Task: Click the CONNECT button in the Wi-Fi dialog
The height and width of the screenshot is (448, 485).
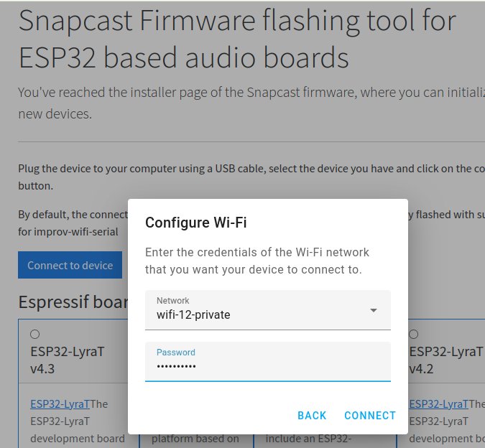Action: [370, 416]
